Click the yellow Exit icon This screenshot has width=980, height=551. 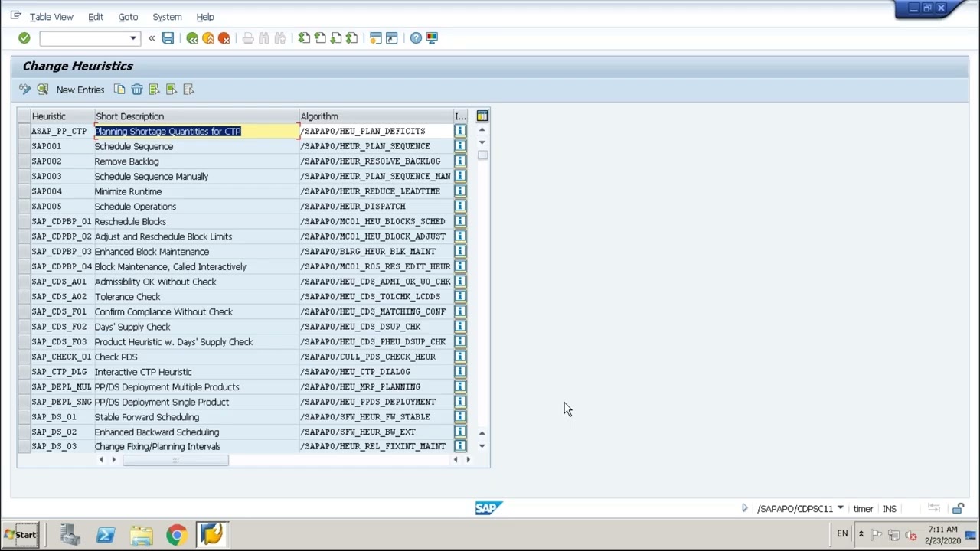pos(208,38)
